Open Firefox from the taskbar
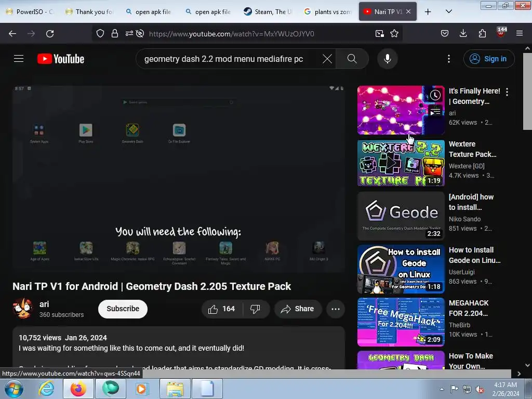Screen dimensions: 532x399 [78, 389]
